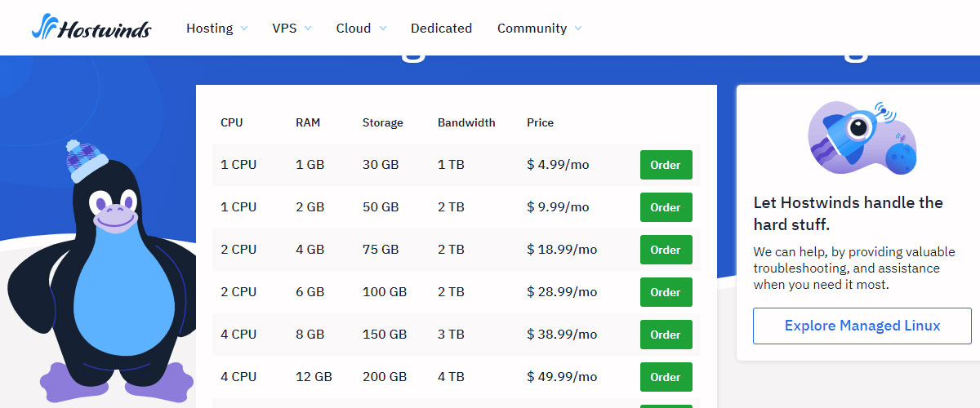Select the $ 4.99/mo price cell

559,165
